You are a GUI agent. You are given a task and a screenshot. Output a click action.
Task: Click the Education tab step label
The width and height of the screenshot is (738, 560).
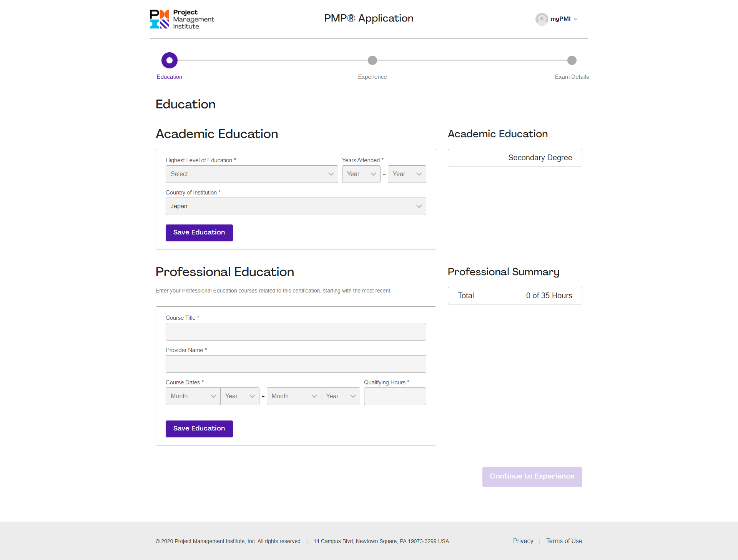point(169,76)
